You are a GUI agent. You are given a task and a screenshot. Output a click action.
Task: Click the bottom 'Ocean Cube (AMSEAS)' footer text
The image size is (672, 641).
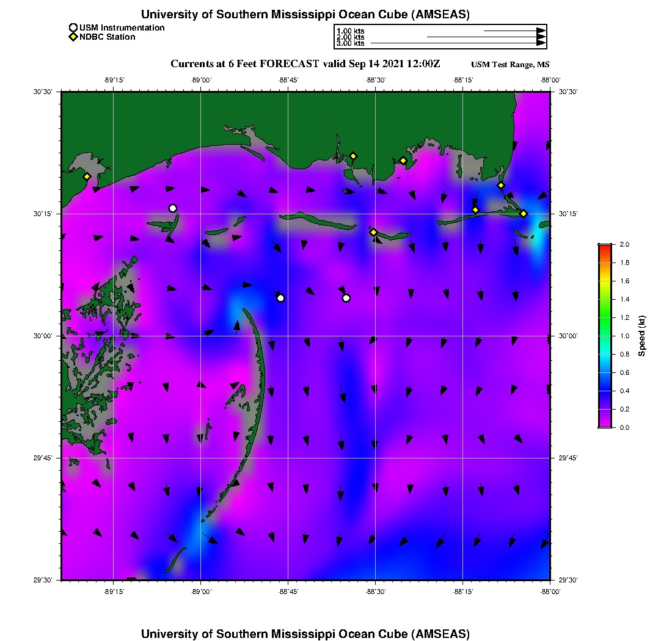pyautogui.click(x=305, y=634)
